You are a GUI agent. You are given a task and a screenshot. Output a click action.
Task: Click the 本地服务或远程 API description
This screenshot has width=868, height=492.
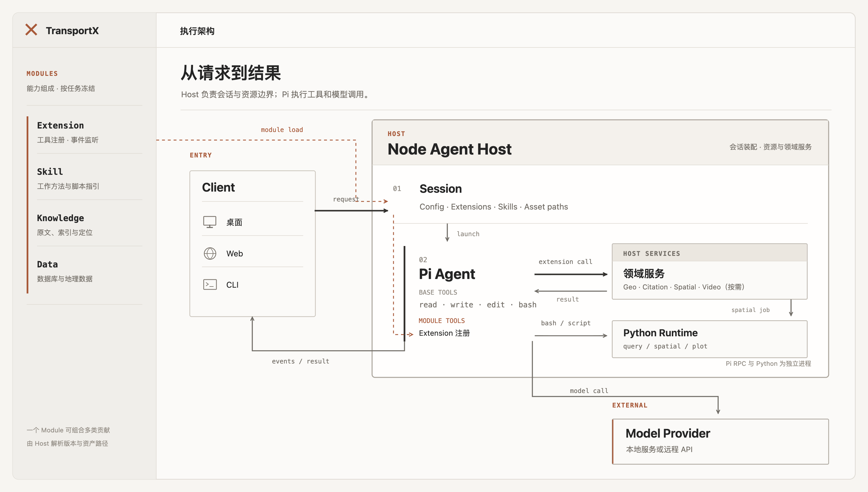click(659, 449)
